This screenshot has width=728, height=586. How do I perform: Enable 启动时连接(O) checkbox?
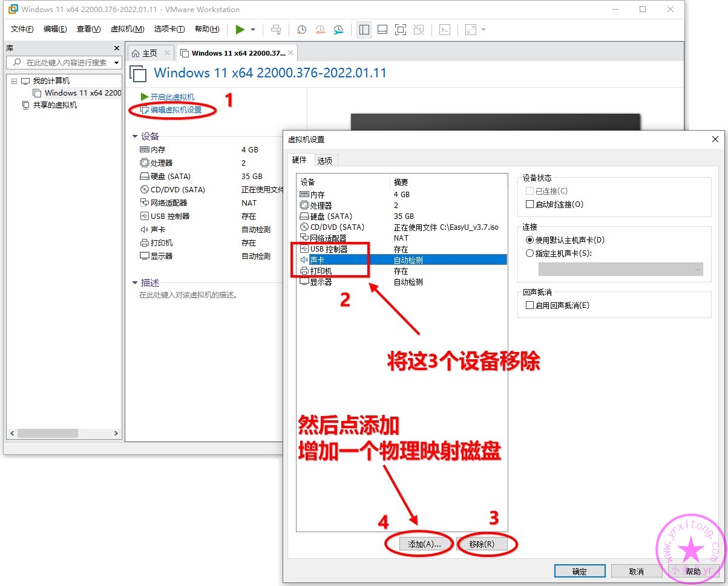pos(530,204)
